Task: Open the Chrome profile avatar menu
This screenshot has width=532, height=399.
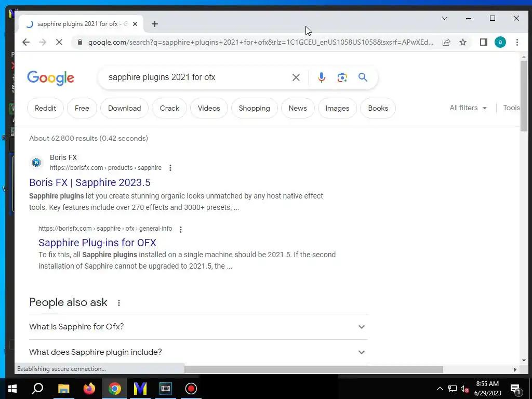Action: coord(500,42)
